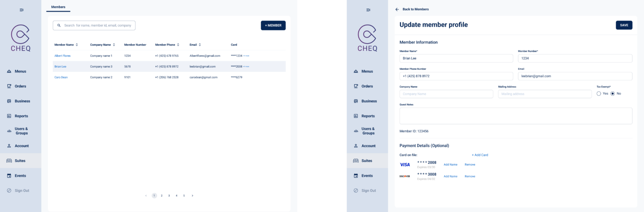
Task: Click the Guest Notes text area
Action: click(515, 116)
